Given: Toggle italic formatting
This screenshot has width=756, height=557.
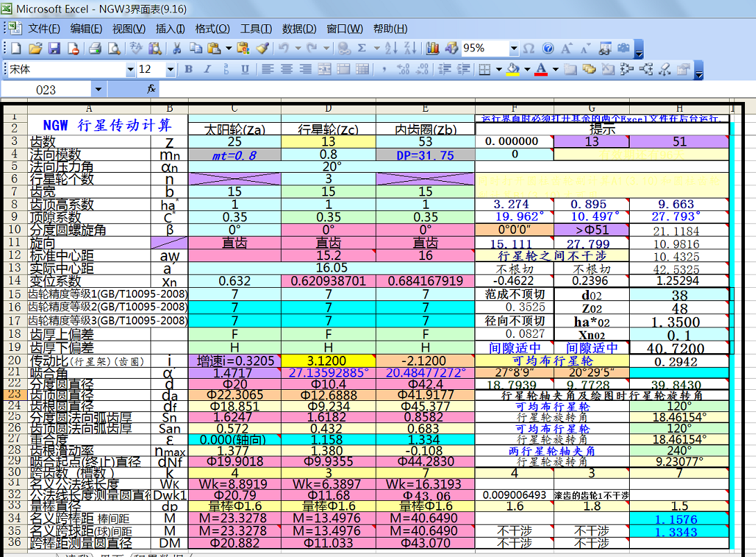Looking at the screenshot, I should click(207, 69).
